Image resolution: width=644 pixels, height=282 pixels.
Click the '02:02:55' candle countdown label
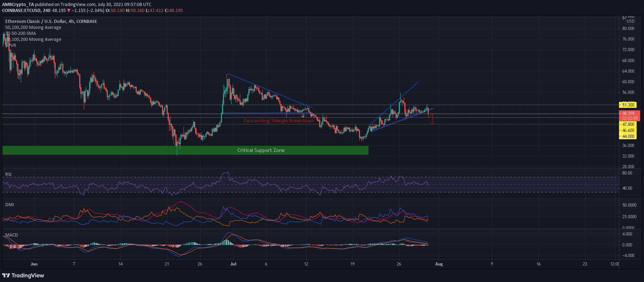tap(630, 118)
